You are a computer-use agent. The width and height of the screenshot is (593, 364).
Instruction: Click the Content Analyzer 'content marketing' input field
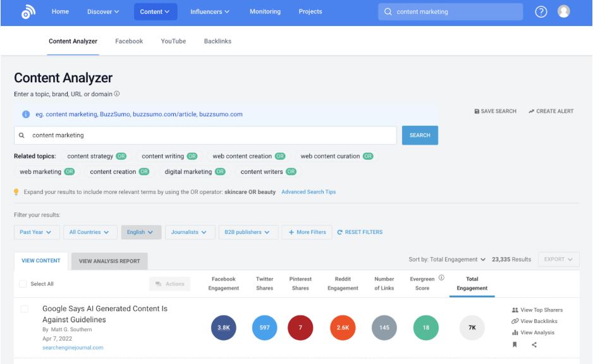click(x=205, y=135)
